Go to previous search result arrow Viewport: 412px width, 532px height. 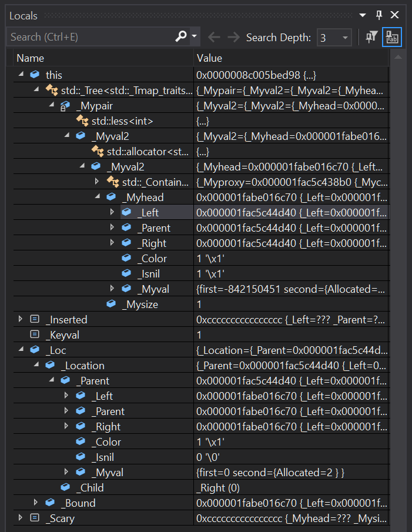click(x=214, y=37)
